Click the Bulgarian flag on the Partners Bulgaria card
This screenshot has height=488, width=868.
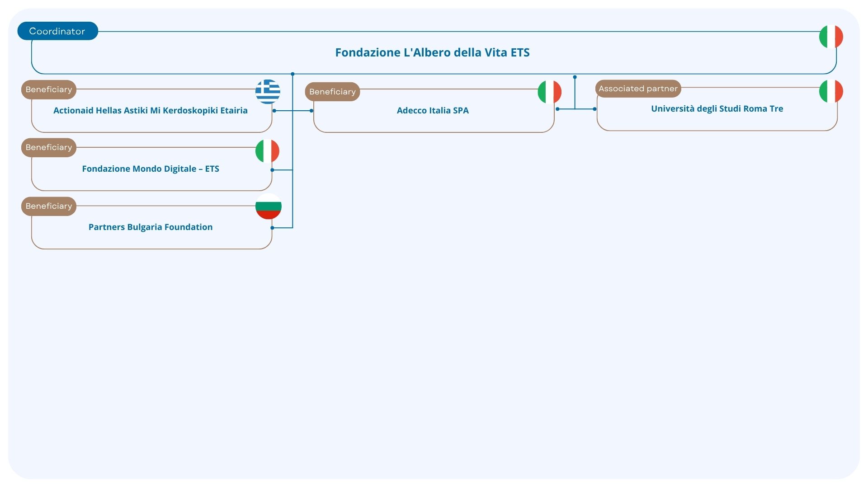[269, 206]
